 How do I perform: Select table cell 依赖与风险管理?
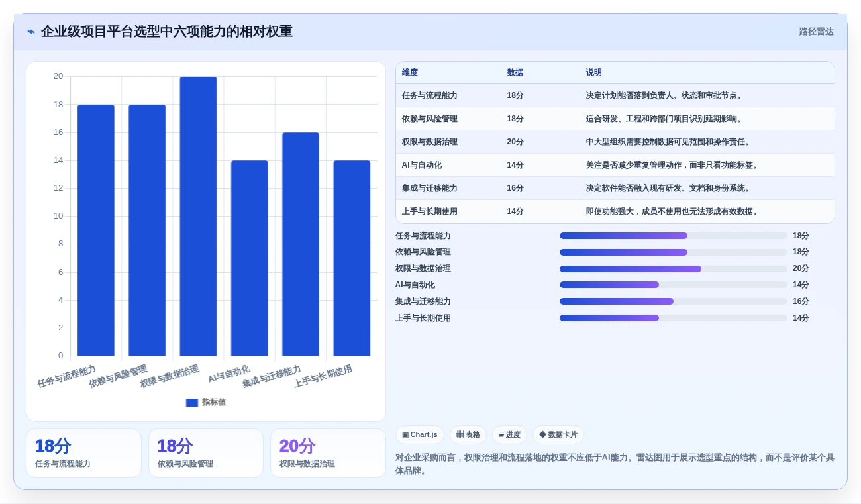point(430,119)
